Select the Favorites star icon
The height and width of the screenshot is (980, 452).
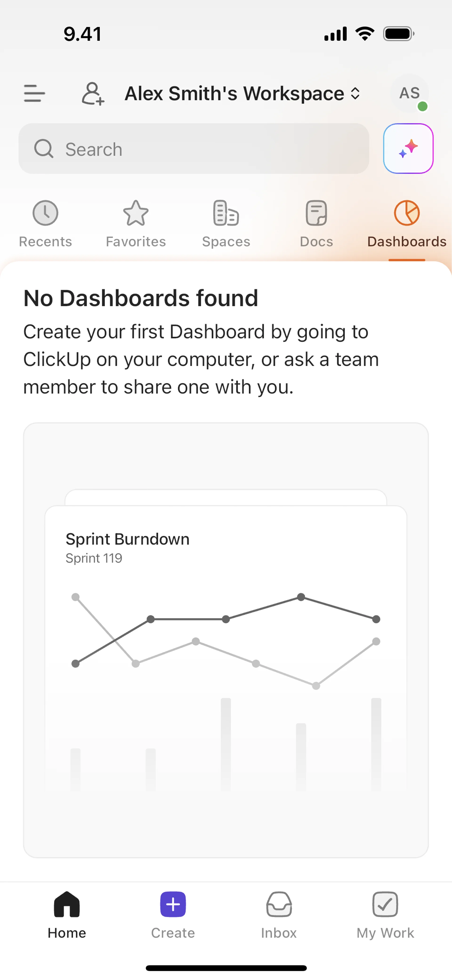coord(136,213)
